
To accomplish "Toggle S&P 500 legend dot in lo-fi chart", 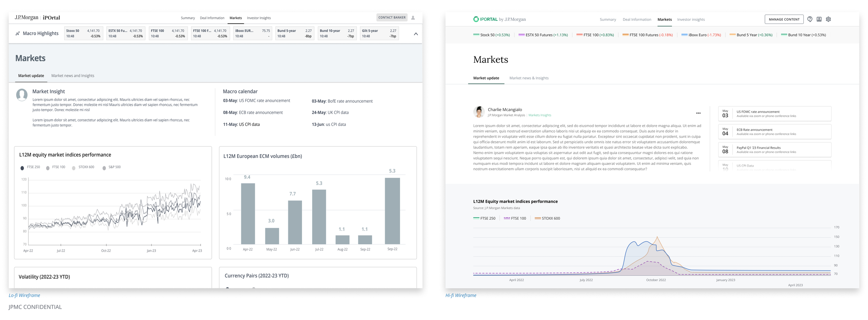I will [104, 168].
